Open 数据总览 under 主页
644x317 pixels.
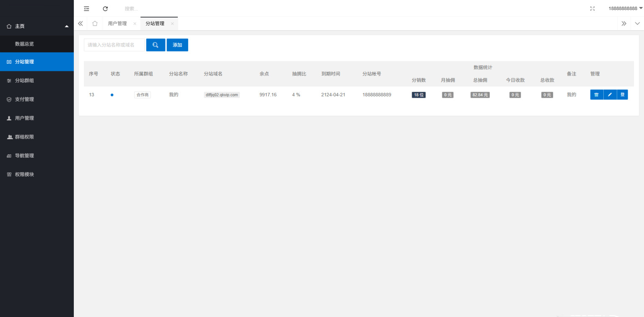pos(24,44)
